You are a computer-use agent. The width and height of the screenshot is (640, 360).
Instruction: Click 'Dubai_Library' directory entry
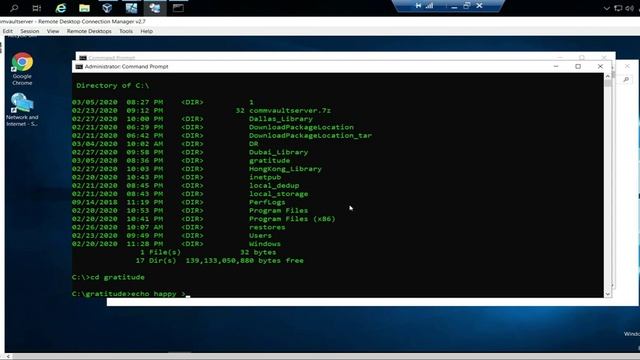pos(278,152)
